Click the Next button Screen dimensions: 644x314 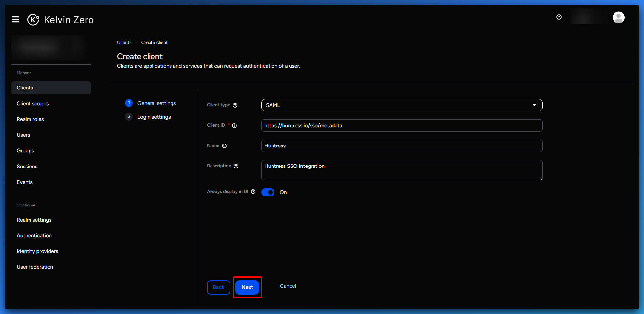(247, 287)
